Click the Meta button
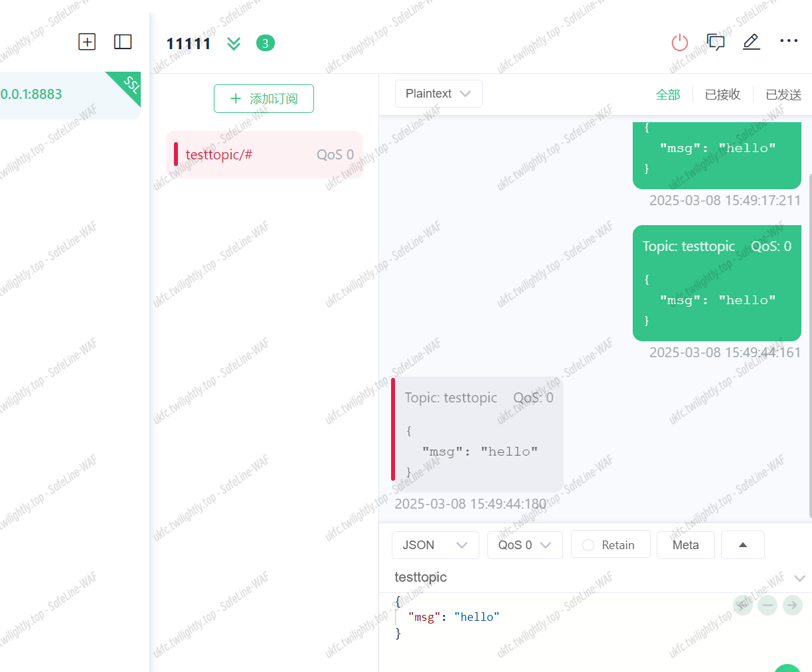812x672 pixels. 685,545
